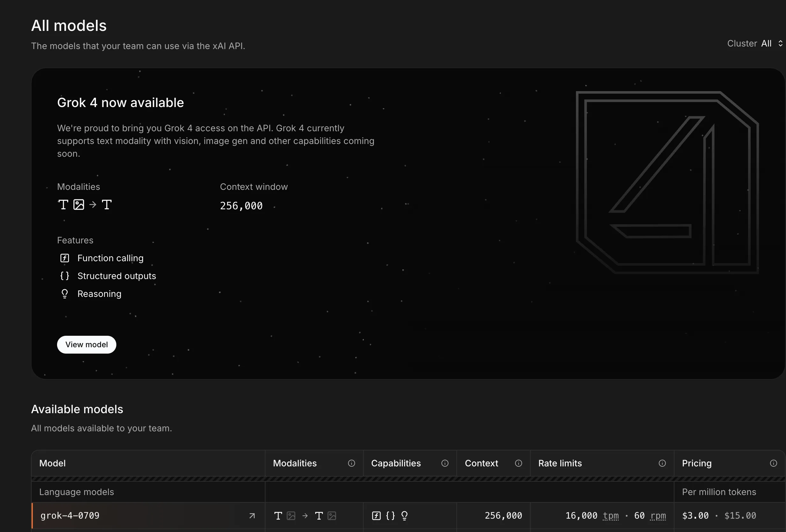Click the Reasoning lightbulb icon in card
786x532 pixels.
tap(65, 294)
